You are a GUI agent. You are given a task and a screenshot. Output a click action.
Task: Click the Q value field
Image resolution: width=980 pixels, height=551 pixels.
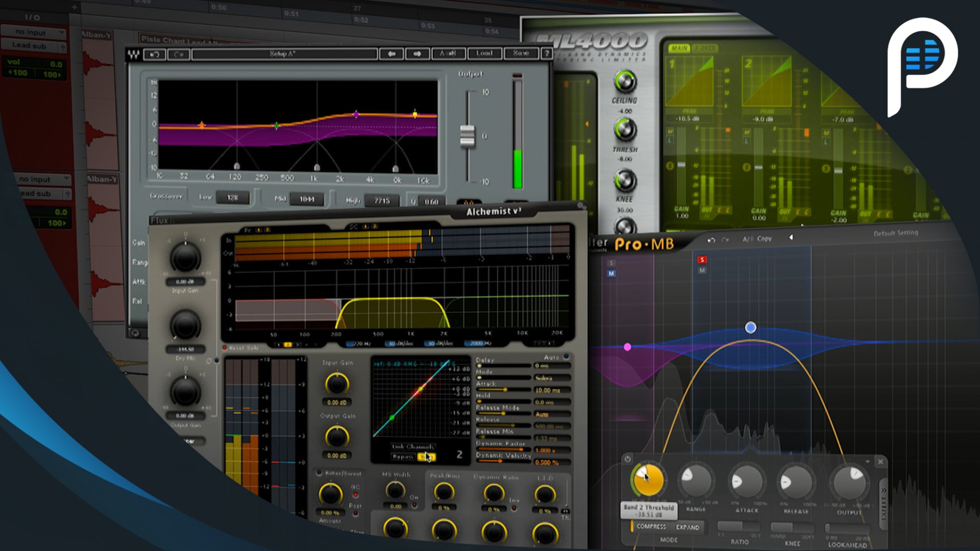[x=431, y=202]
